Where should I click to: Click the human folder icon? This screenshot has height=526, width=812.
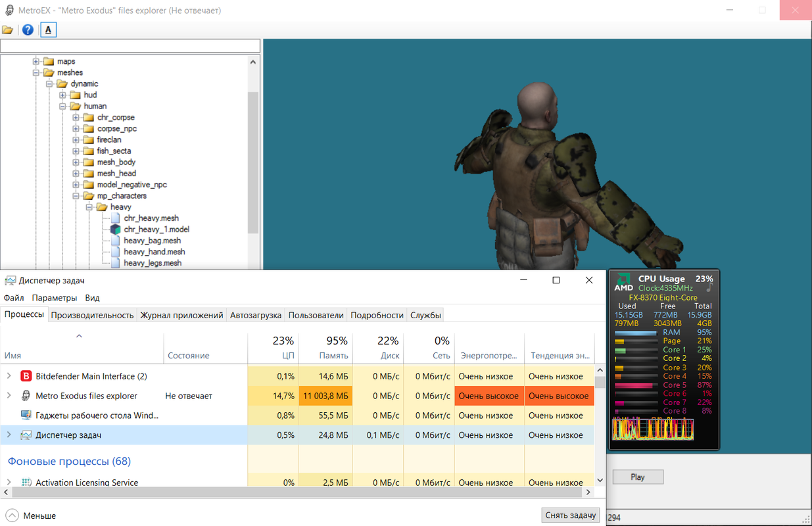tap(75, 106)
